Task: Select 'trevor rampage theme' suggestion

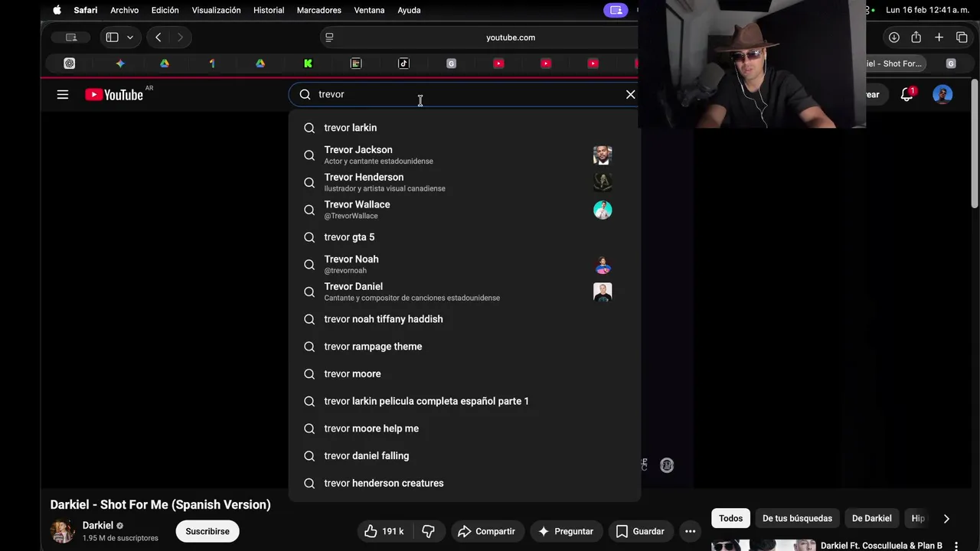Action: (465, 347)
